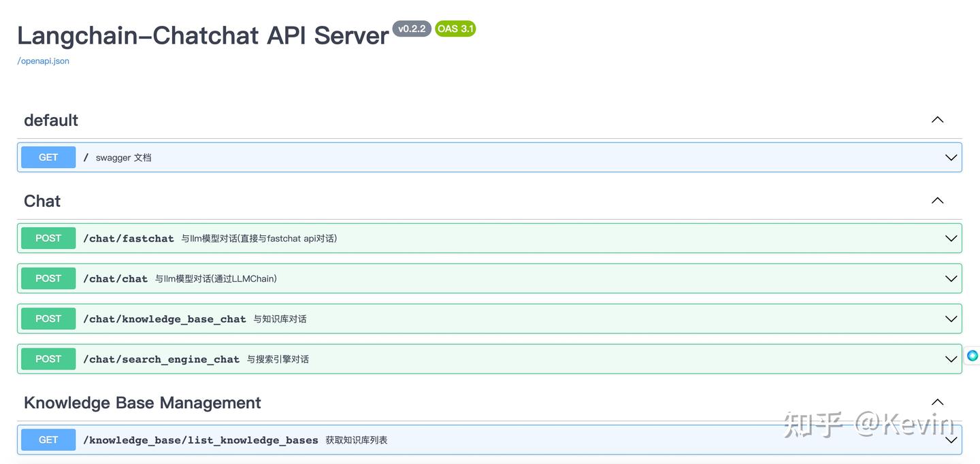Screen dimensions: 980x464
Task: Click POST badge for knowledge_base_chat
Action: 48,318
